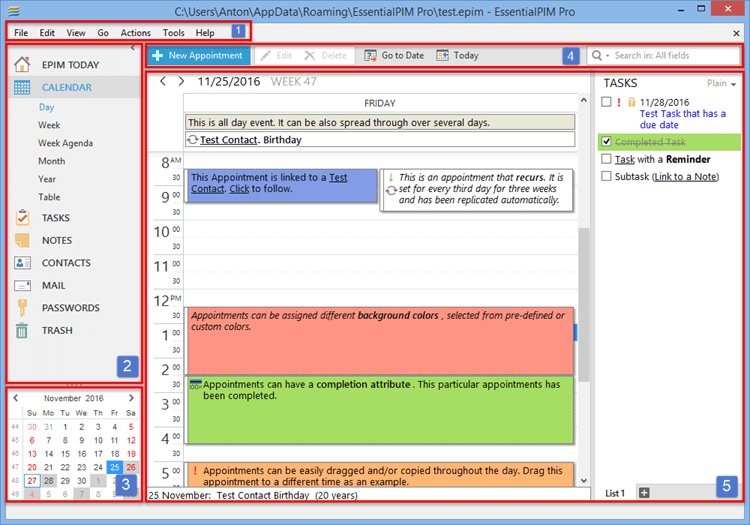Image resolution: width=750 pixels, height=525 pixels.
Task: Check the Subtask checkbox
Action: coord(606,176)
